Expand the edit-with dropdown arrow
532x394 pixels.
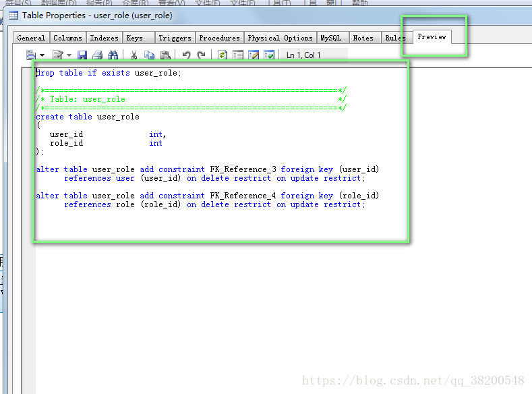click(x=69, y=55)
